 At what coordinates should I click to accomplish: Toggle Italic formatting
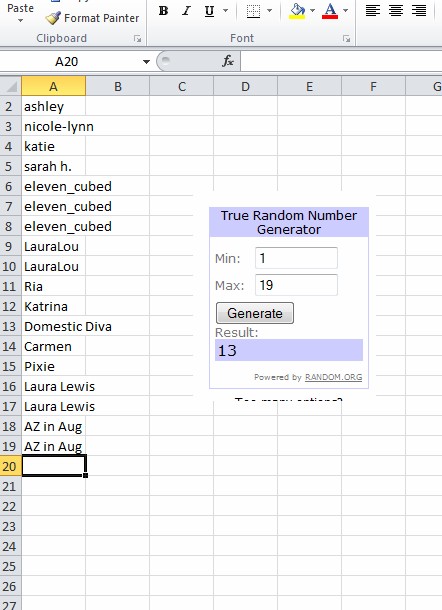coord(186,11)
